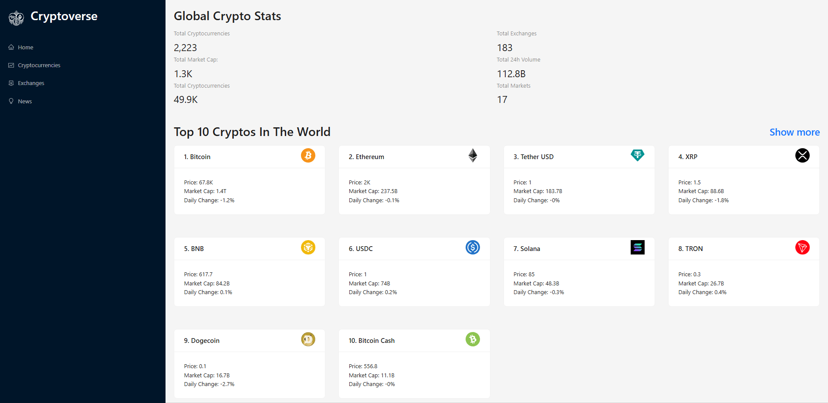
Task: Click the green Bitcoin Cash icon
Action: tap(473, 340)
